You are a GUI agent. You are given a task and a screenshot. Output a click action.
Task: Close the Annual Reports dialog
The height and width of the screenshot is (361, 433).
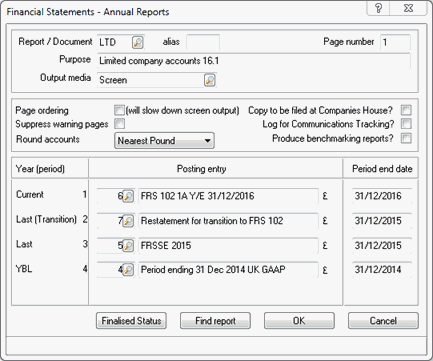(x=408, y=8)
